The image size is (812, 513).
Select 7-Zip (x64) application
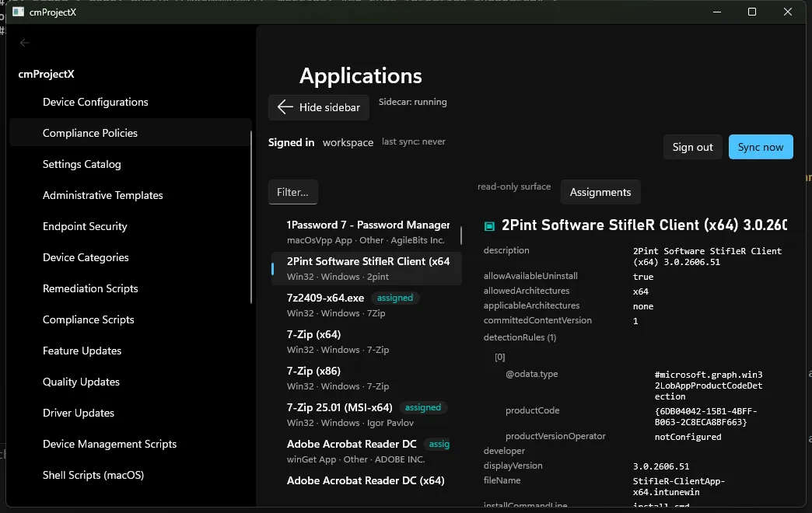[x=365, y=342]
